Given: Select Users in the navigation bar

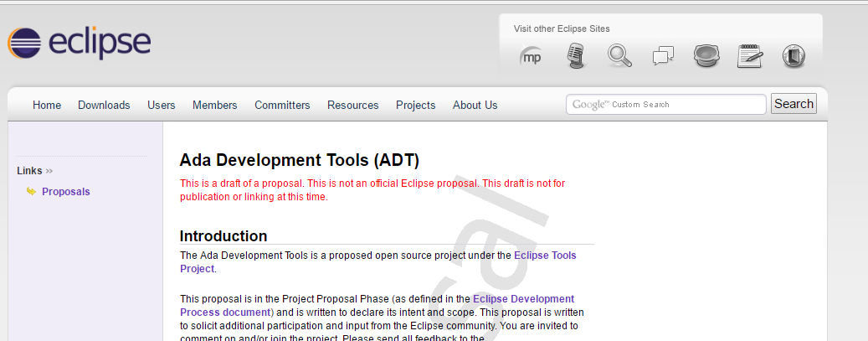Looking at the screenshot, I should pos(161,106).
